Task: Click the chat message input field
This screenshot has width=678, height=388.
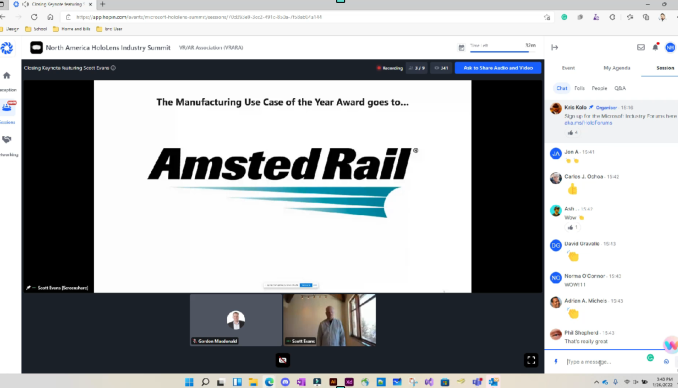Action: click(x=603, y=362)
